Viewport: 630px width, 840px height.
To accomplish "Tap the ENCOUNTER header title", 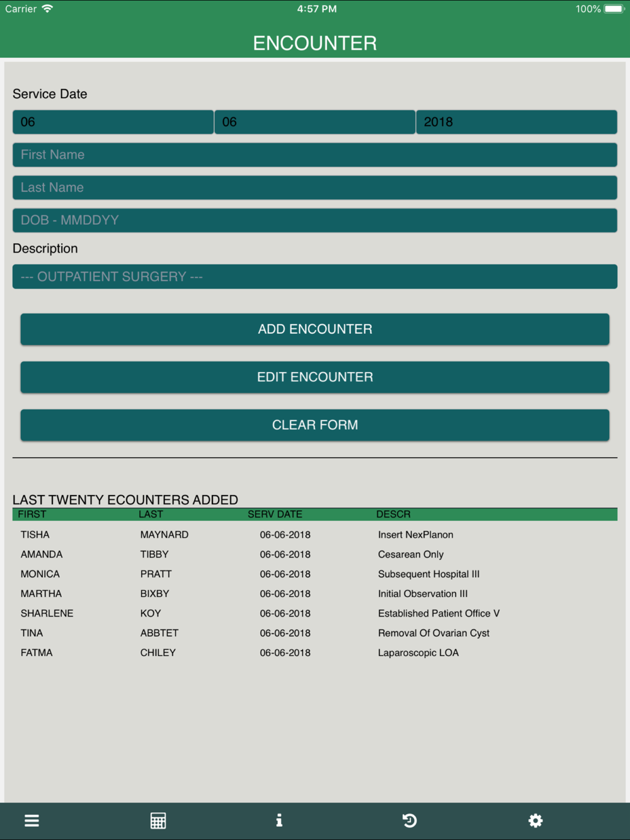I will 315,43.
